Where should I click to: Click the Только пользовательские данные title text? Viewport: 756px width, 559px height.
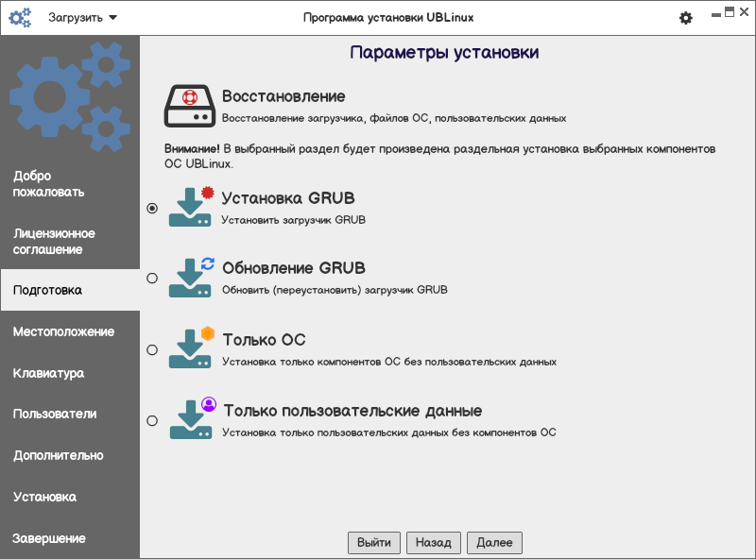(x=352, y=411)
